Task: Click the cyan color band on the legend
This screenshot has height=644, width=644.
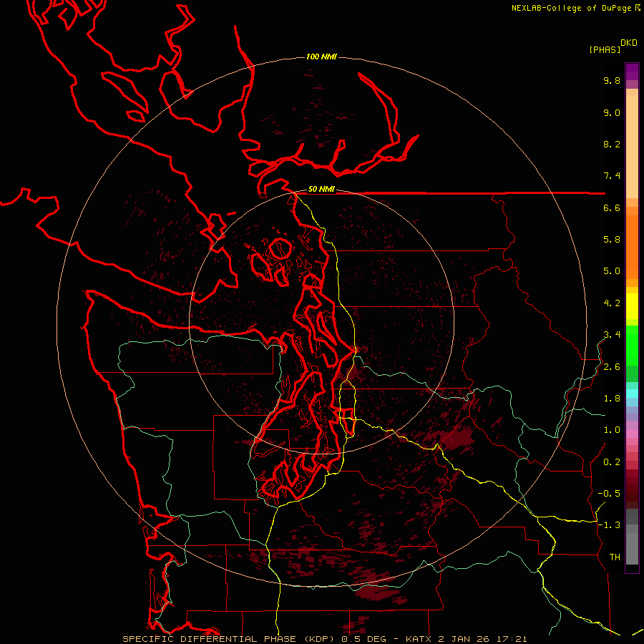Action: tap(632, 394)
